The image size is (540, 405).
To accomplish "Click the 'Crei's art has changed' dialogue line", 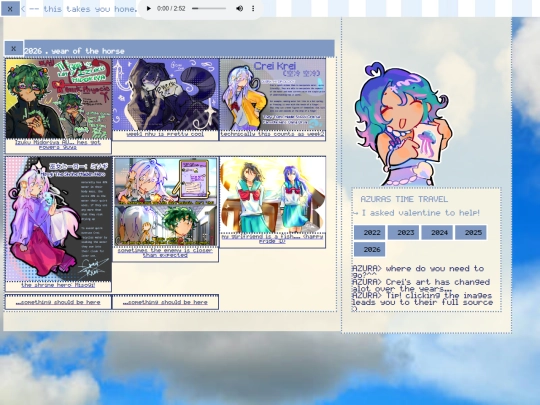I will pyautogui.click(x=421, y=285).
